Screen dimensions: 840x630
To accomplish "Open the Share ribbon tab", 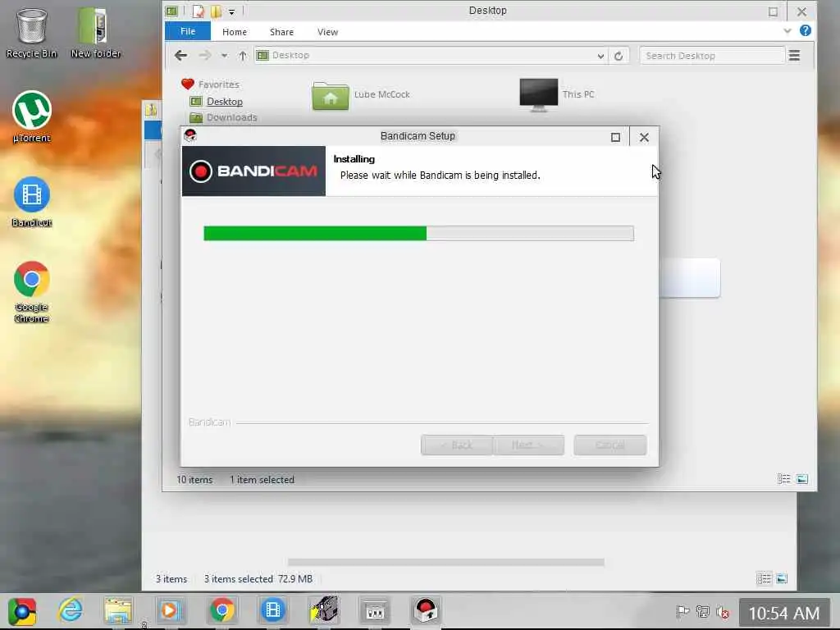I will tap(281, 32).
